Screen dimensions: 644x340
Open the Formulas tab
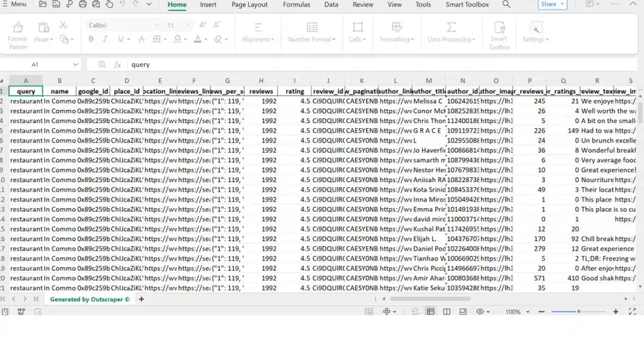point(296,4)
